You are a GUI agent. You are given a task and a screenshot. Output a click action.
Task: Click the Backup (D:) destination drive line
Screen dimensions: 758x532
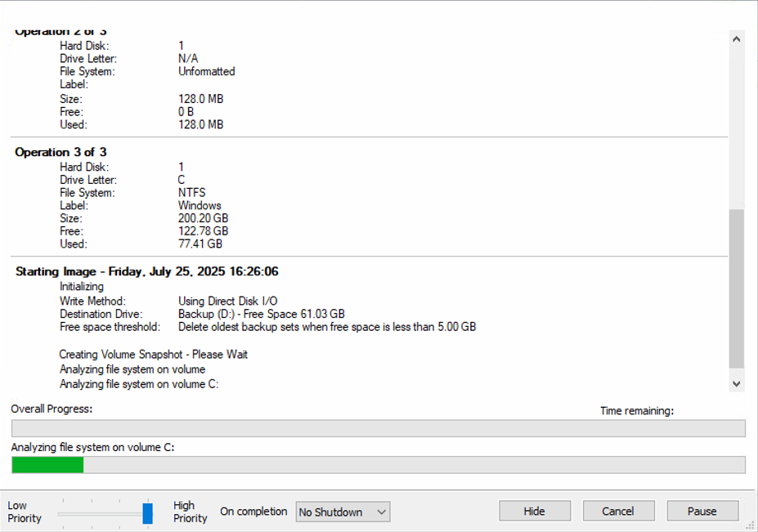tap(261, 314)
